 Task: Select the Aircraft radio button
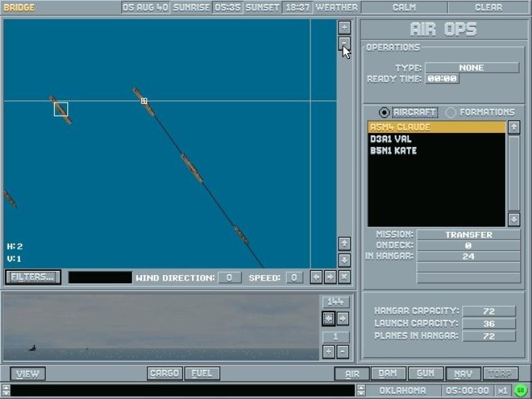tap(384, 112)
